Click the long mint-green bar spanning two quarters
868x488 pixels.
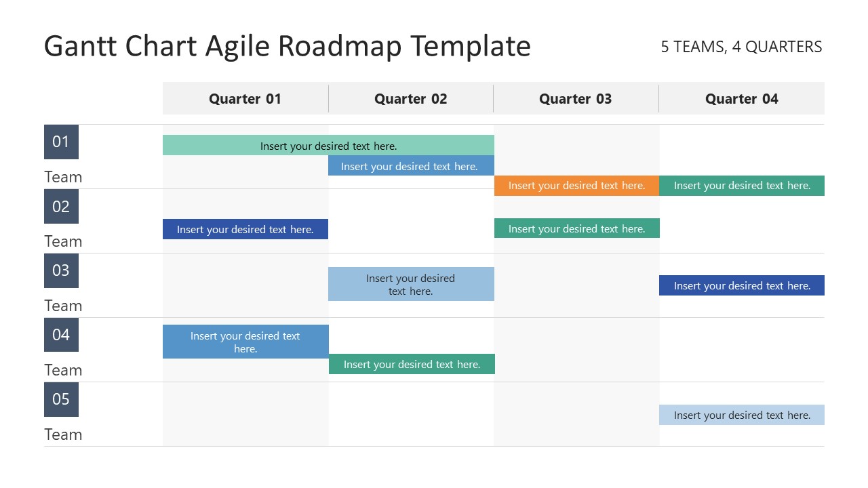click(x=328, y=146)
